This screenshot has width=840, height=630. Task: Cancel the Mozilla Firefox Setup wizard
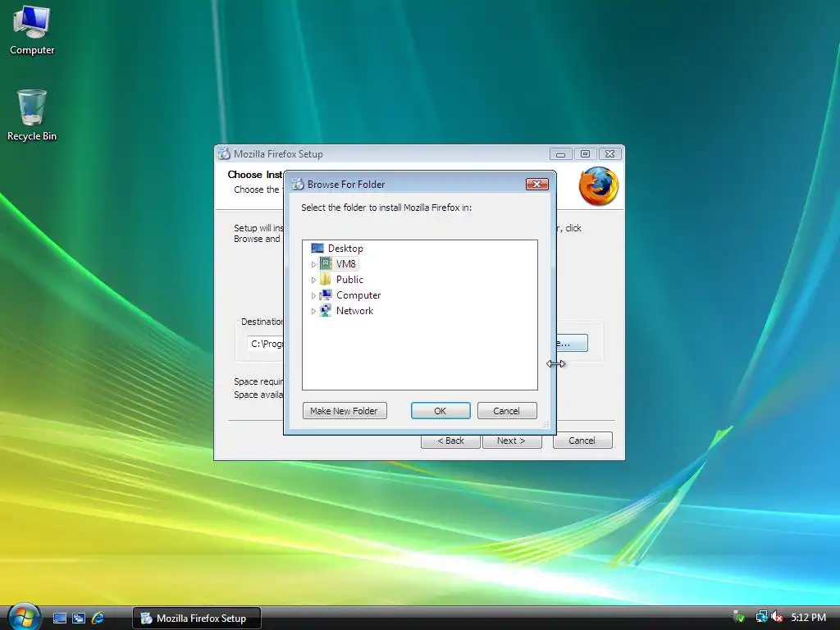582,441
